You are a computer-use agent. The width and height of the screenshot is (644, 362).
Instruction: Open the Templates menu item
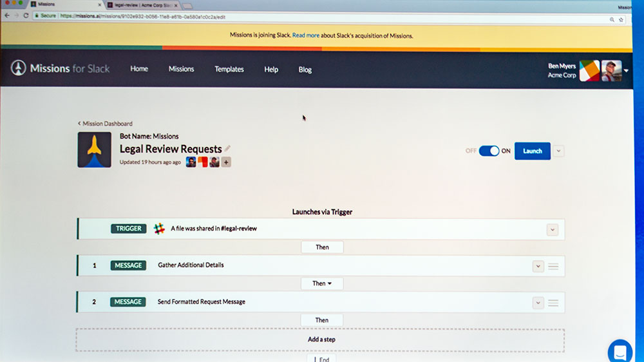[x=229, y=69]
